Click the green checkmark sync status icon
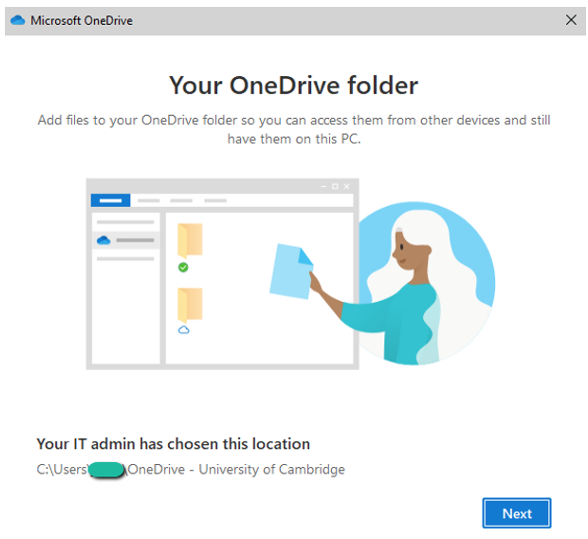Screen dimensions: 588x539 click(x=183, y=267)
